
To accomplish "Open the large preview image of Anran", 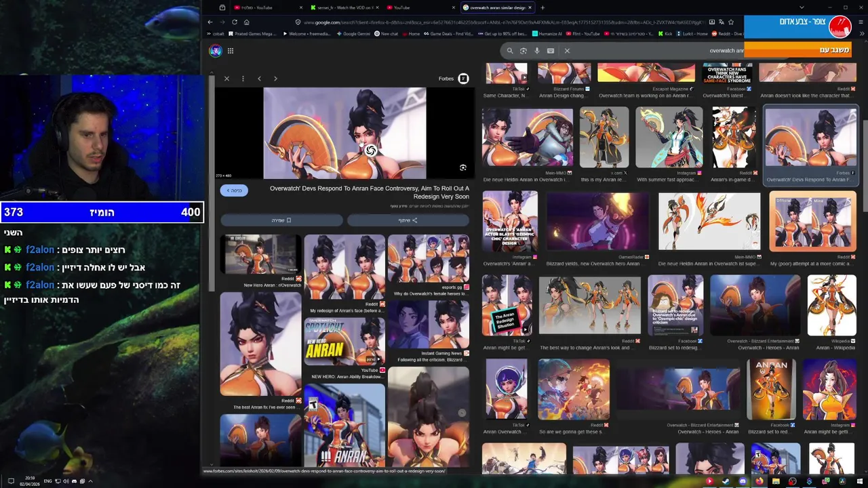I will [x=344, y=133].
